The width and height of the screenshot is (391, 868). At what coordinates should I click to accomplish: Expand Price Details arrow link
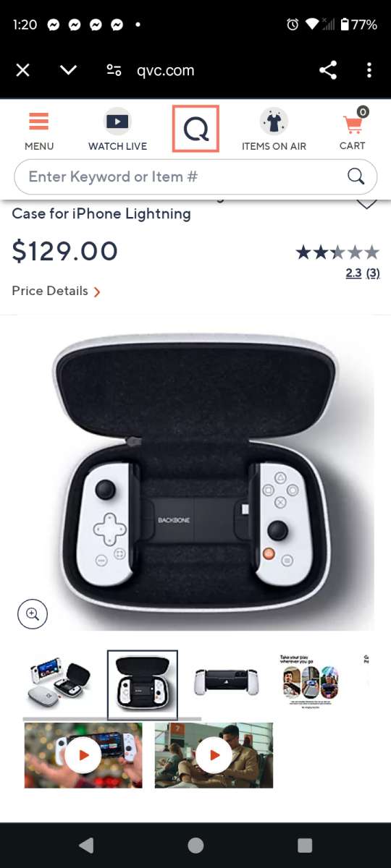click(x=56, y=291)
